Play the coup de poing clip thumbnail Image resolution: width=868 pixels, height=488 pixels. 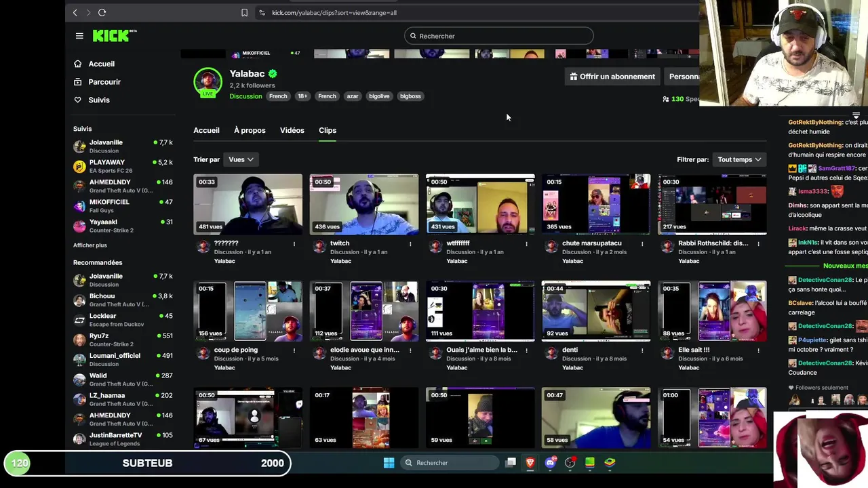click(248, 311)
